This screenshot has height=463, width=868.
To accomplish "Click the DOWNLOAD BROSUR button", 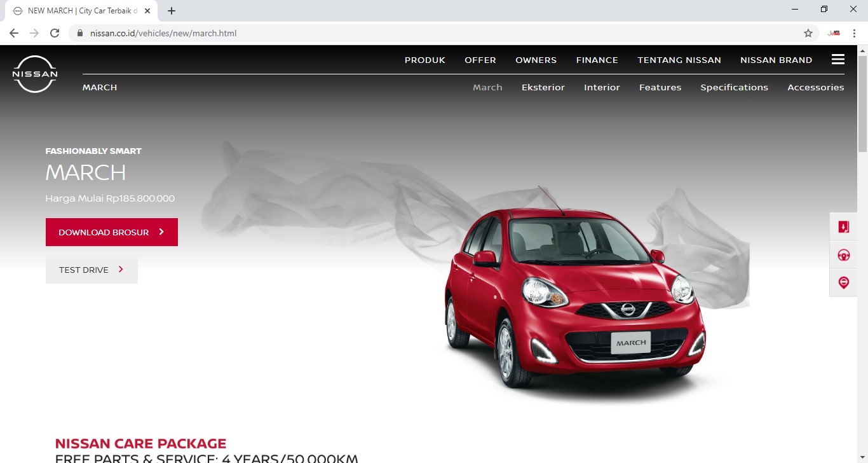I will tap(111, 232).
